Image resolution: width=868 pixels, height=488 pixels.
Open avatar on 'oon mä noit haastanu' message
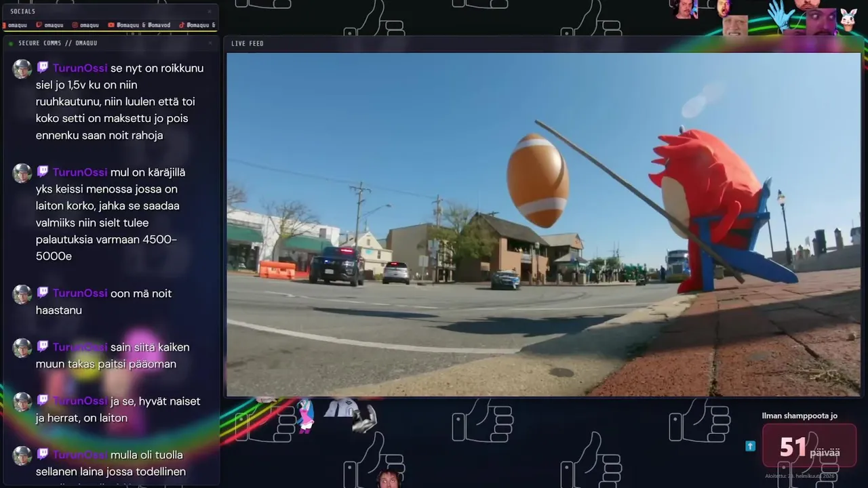[x=22, y=294]
